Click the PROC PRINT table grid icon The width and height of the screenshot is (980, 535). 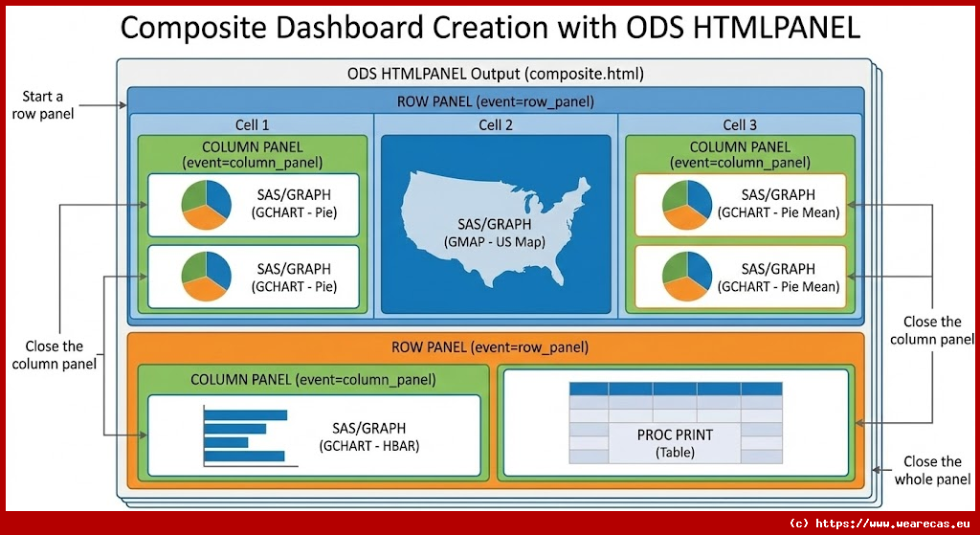click(x=675, y=422)
